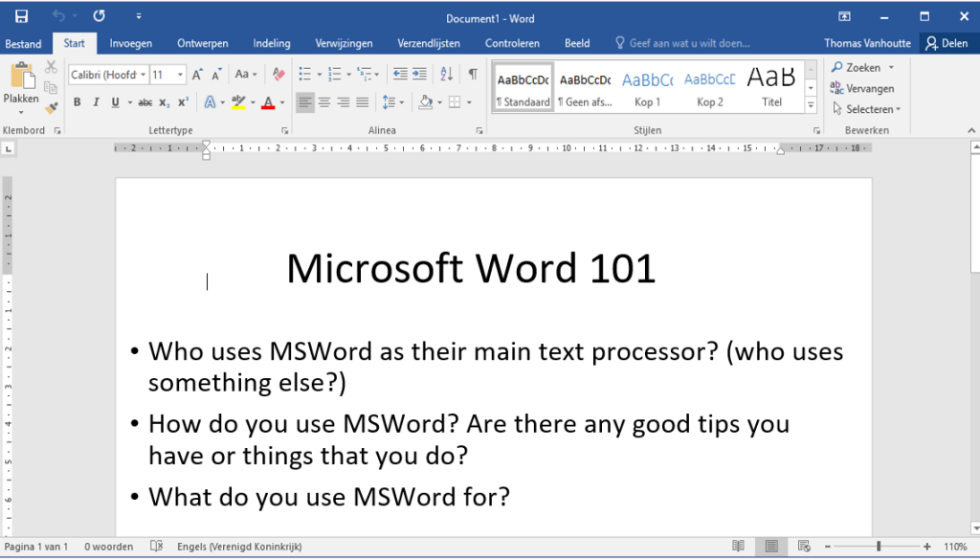980x560 pixels.
Task: Switch to the Ontwerpen tab
Action: coord(203,43)
